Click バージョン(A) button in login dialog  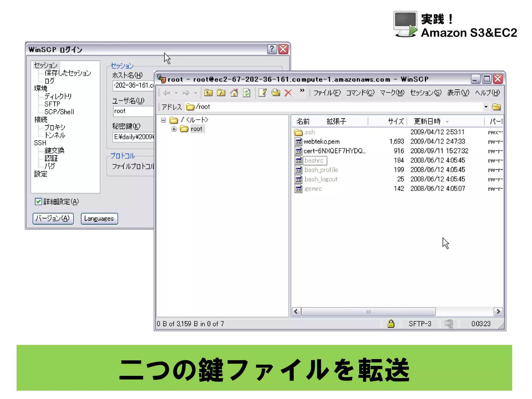coord(53,218)
